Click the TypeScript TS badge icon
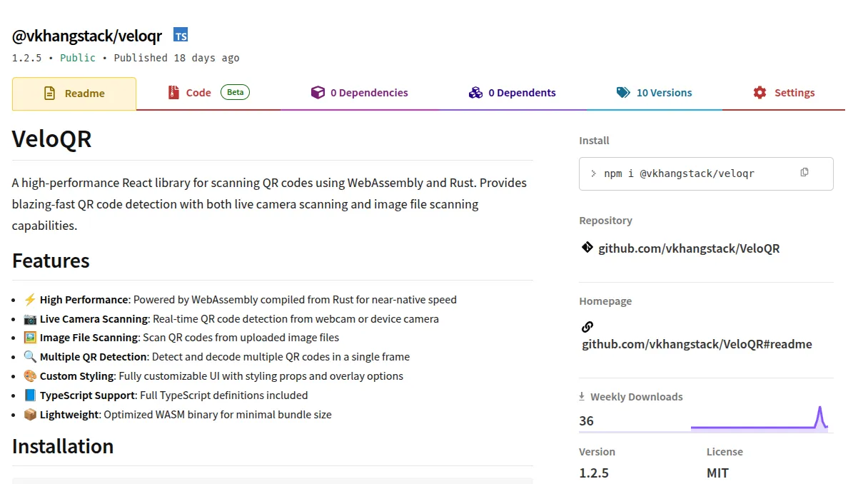Viewport: 868px width, 484px height. 181,35
